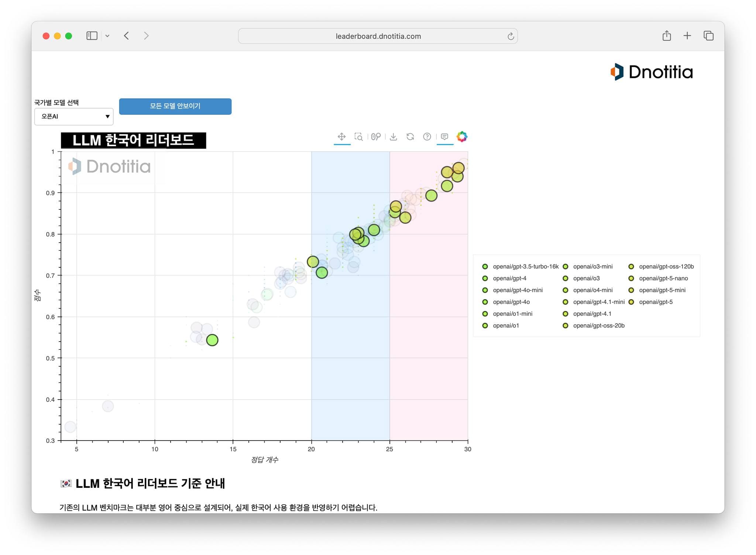Activate the Box Zoom tool

point(358,137)
